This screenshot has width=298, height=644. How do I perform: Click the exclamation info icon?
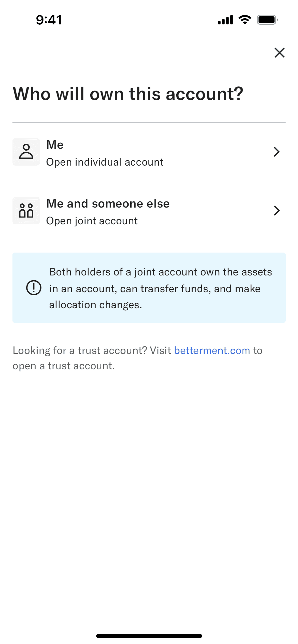point(34,288)
